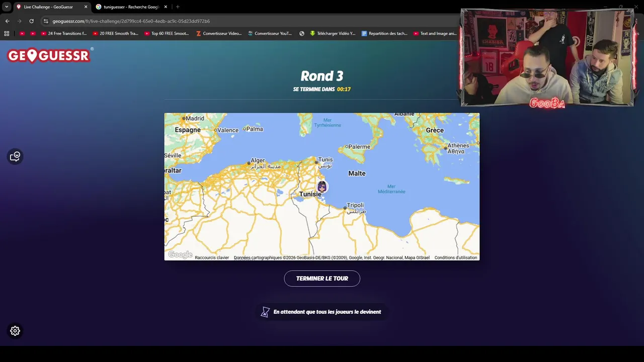Open 'Text and Image ani...' bookmark

click(x=435, y=34)
